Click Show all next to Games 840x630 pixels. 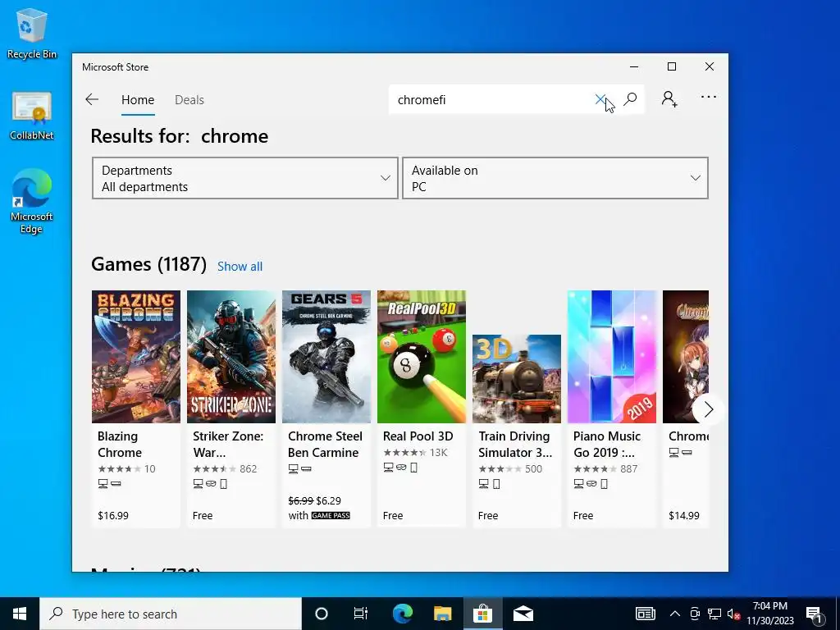tap(240, 267)
